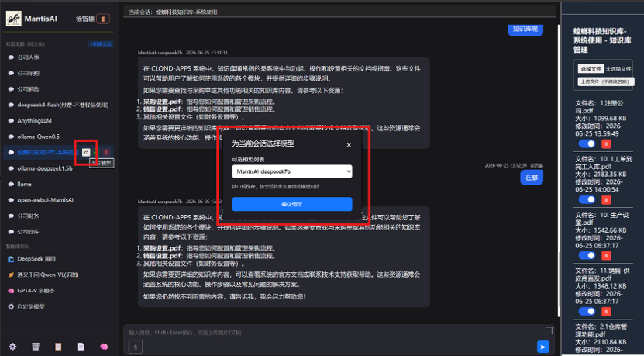Open the ollama-Qwen0.5 conversation
Screen dimensions: 644x356
[x=59, y=137]
